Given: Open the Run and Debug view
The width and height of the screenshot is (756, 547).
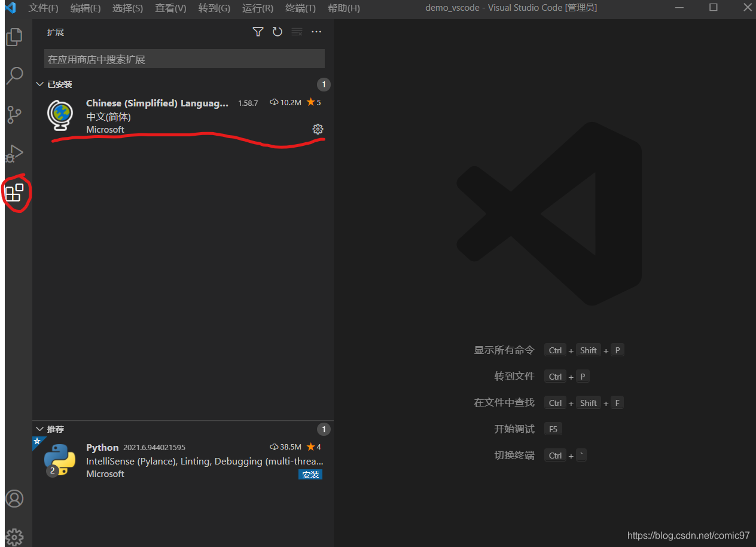Looking at the screenshot, I should (x=14, y=153).
